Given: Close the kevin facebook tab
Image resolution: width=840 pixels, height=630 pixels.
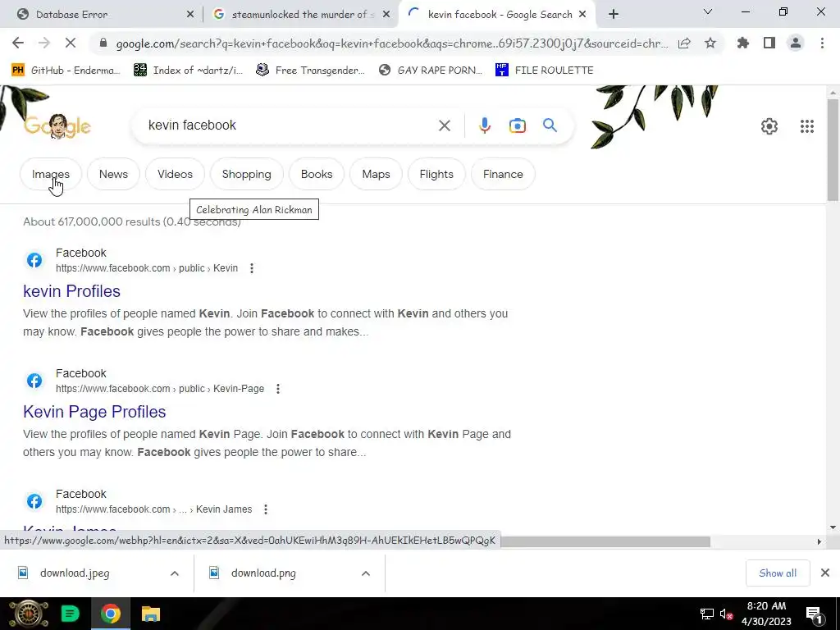Looking at the screenshot, I should click(x=583, y=15).
